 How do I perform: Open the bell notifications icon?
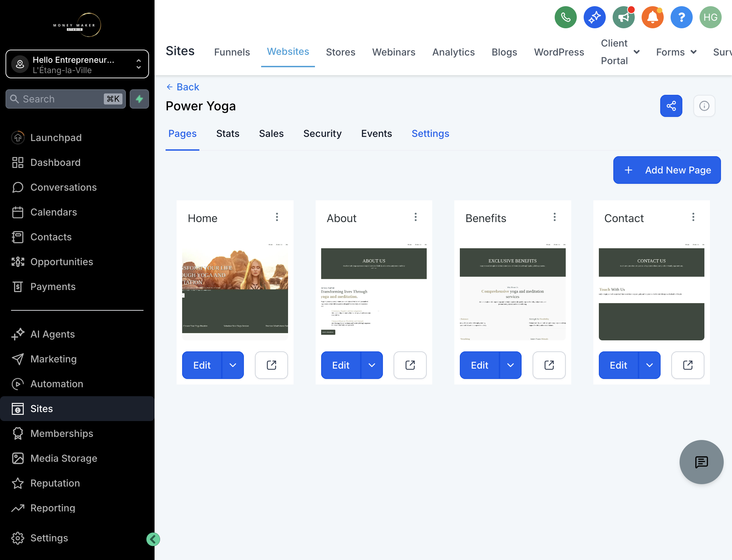click(652, 17)
